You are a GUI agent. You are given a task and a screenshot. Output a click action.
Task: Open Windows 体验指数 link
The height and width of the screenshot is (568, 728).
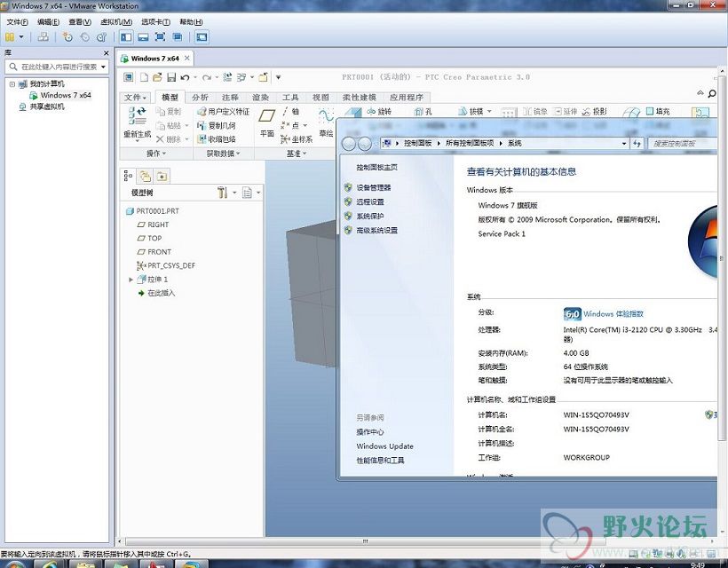pos(613,313)
